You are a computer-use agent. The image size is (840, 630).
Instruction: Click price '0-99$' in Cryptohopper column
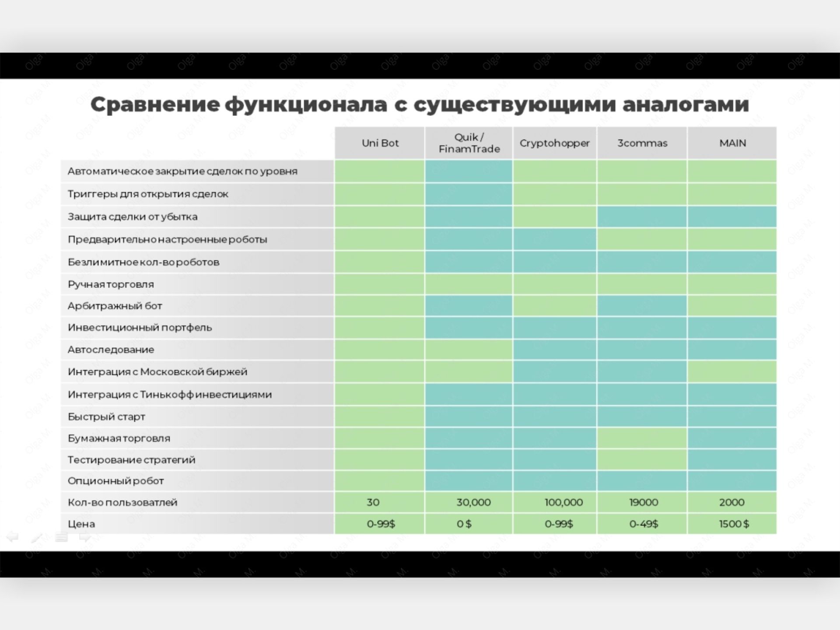tap(559, 524)
